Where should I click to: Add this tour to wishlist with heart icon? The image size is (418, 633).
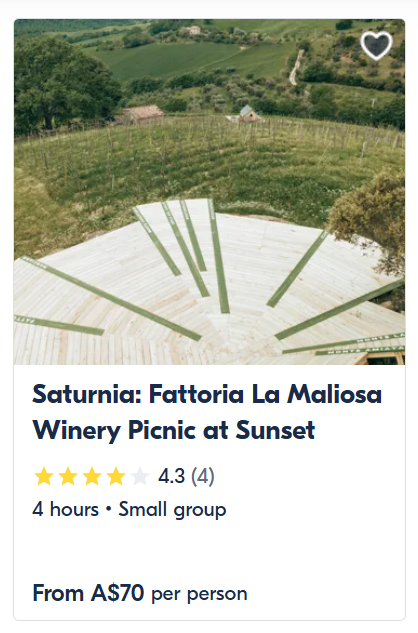376,45
